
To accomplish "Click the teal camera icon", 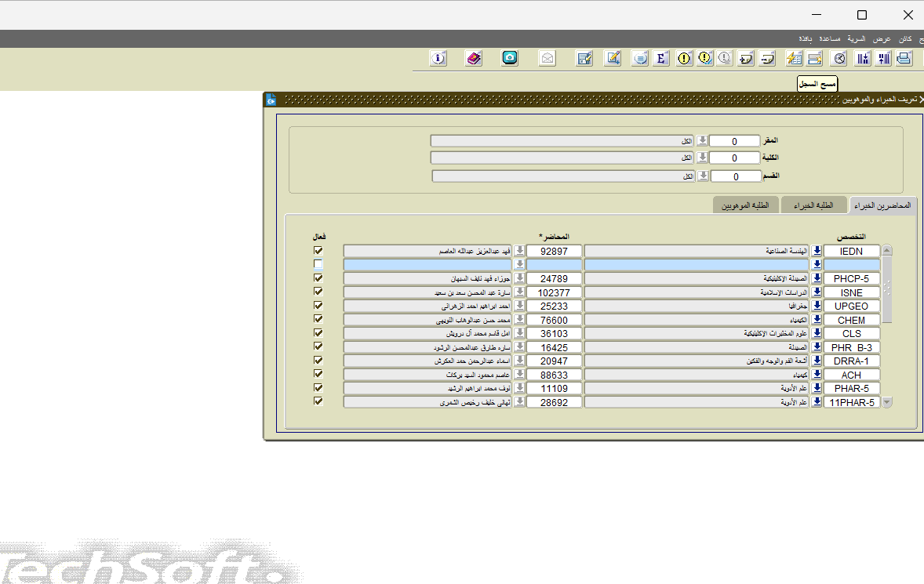I will point(510,58).
